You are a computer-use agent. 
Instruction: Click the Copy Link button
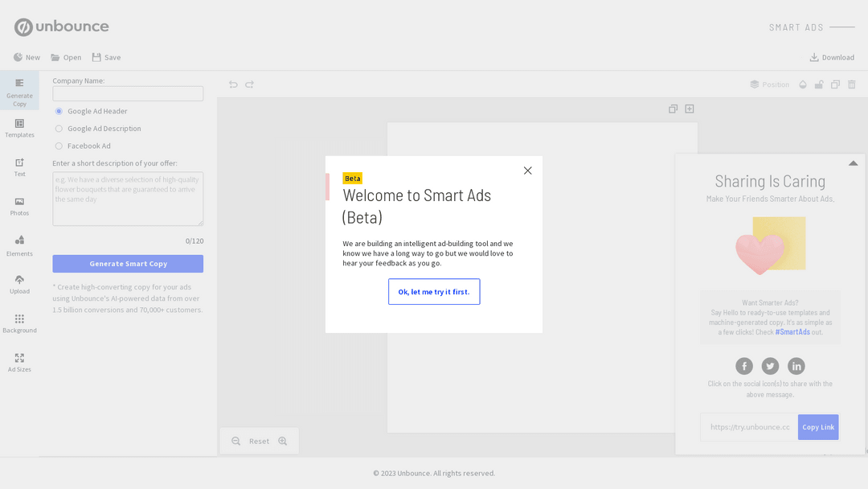818,427
